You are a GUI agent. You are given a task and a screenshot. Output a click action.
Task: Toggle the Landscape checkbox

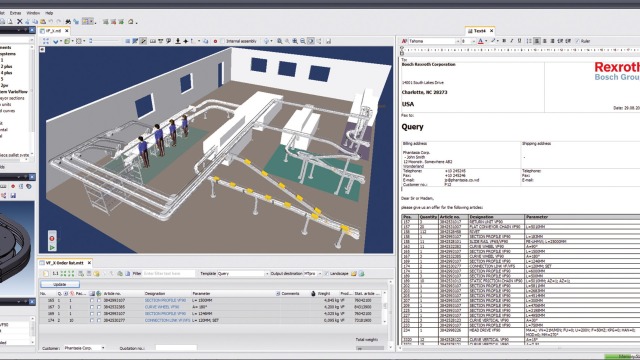[326, 273]
